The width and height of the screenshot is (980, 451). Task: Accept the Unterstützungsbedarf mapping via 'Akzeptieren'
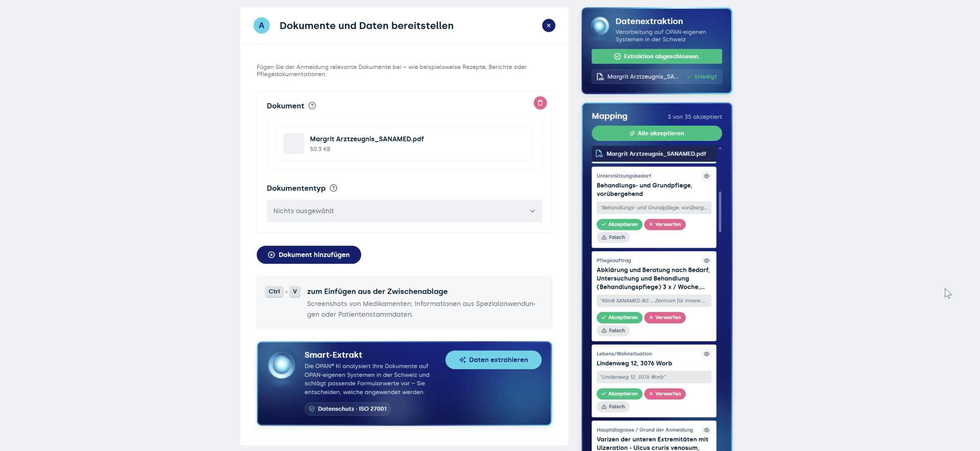point(619,224)
